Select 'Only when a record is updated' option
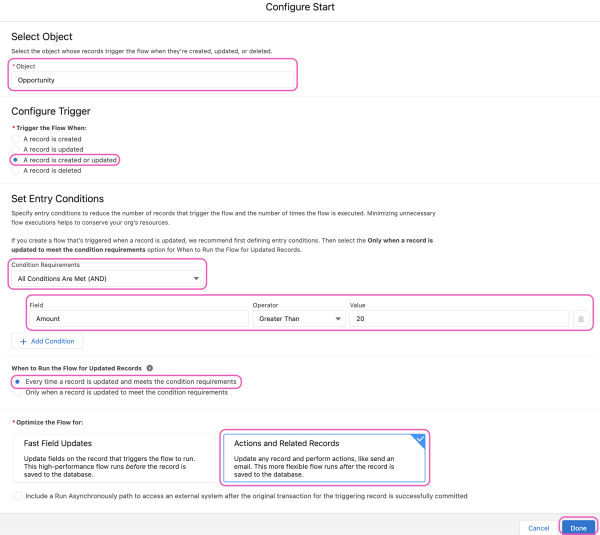The height and width of the screenshot is (535, 600). [15, 392]
